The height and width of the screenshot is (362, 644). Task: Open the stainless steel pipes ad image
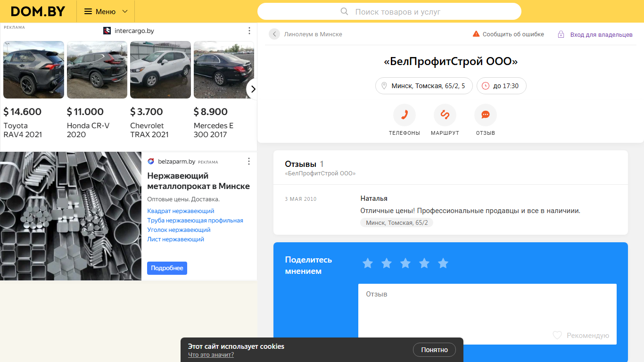(x=71, y=216)
